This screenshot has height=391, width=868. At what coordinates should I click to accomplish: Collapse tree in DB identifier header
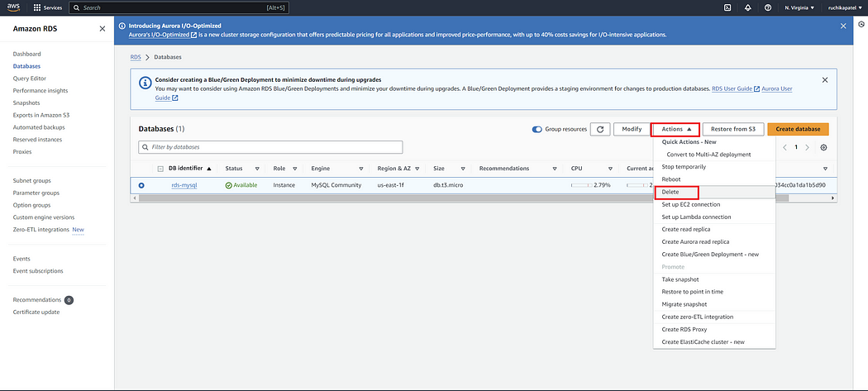[x=160, y=169]
